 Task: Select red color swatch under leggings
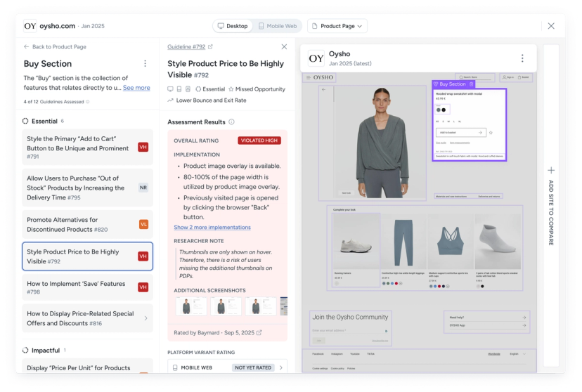[396, 283]
